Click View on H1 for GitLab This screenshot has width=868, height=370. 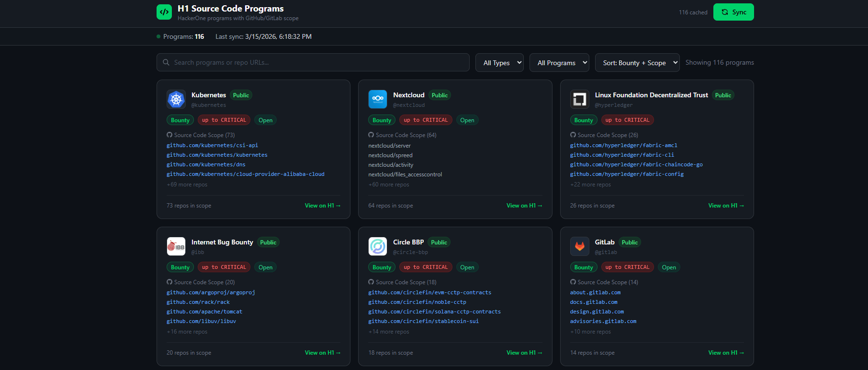[726, 353]
